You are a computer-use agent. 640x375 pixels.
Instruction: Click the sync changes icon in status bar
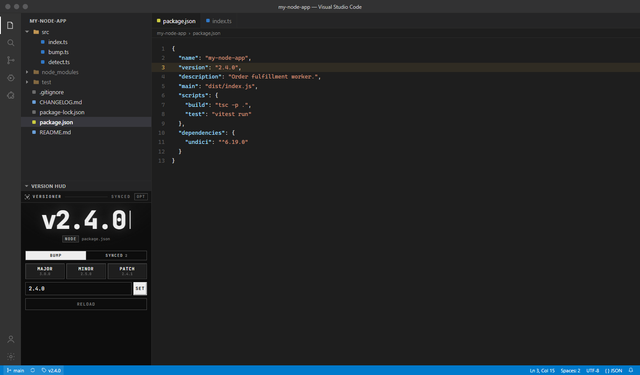(x=33, y=371)
